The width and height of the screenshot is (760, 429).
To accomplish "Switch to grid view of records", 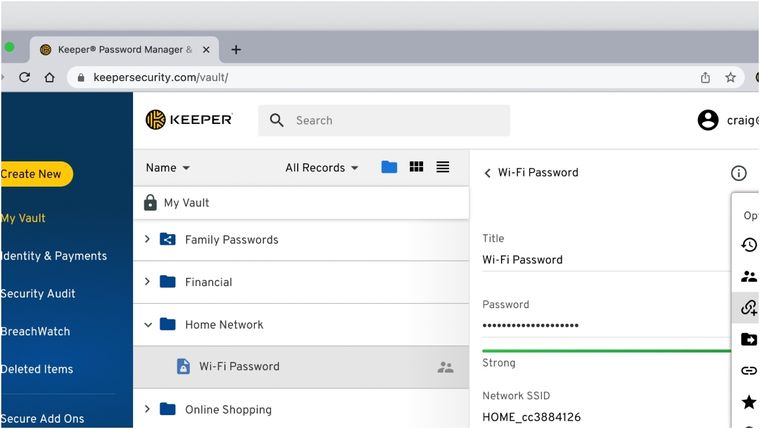I will 417,167.
